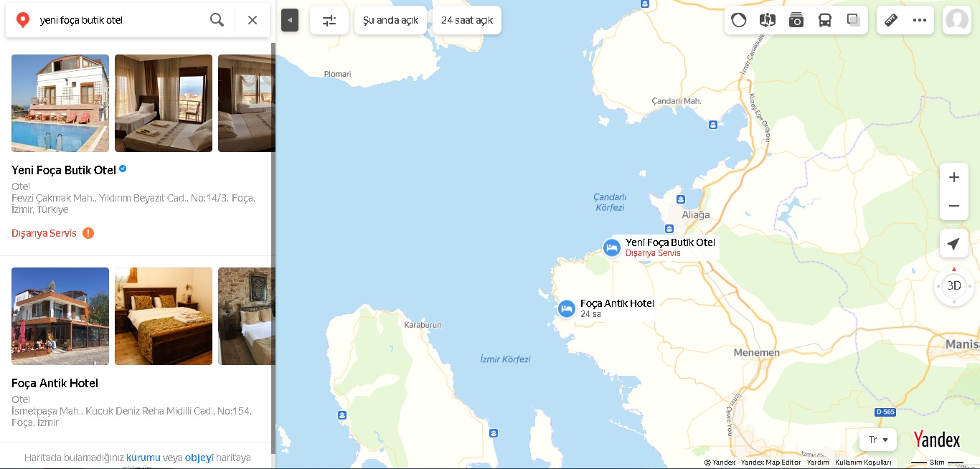Click the 'kurumu' link

[x=143, y=457]
